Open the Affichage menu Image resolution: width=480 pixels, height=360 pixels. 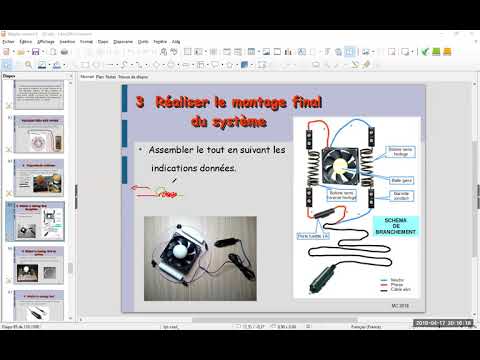point(46,42)
